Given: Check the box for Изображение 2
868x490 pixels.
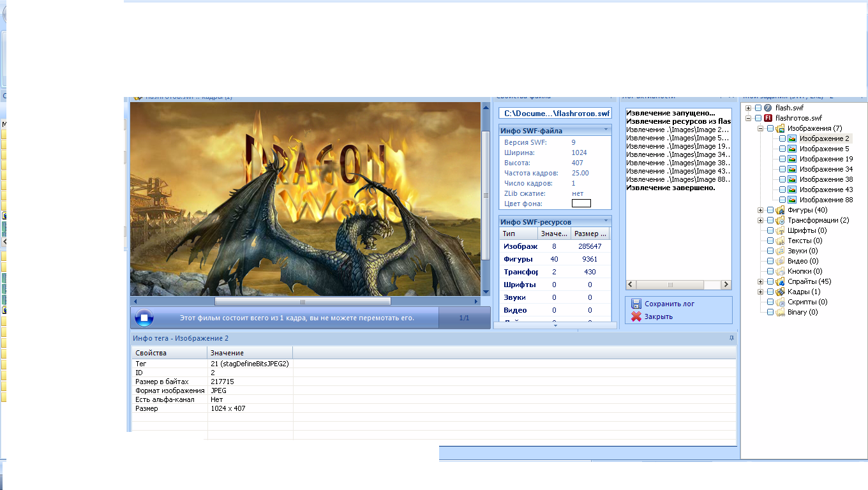Looking at the screenshot, I should (782, 138).
